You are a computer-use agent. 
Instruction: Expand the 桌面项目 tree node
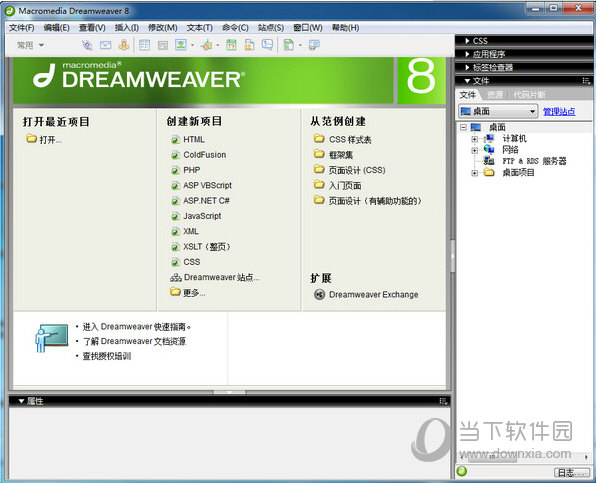pos(474,173)
